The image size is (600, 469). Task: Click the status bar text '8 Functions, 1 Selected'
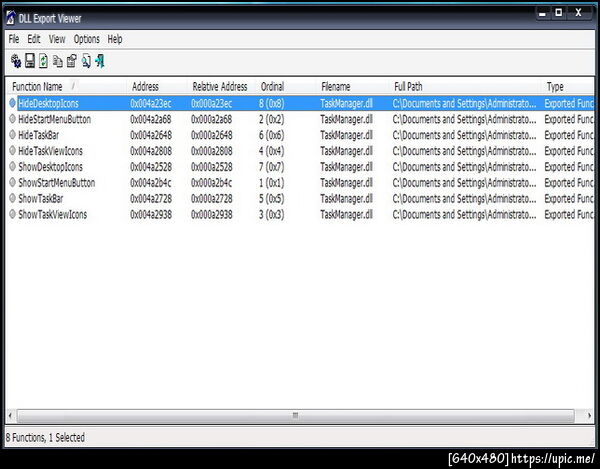pyautogui.click(x=45, y=437)
